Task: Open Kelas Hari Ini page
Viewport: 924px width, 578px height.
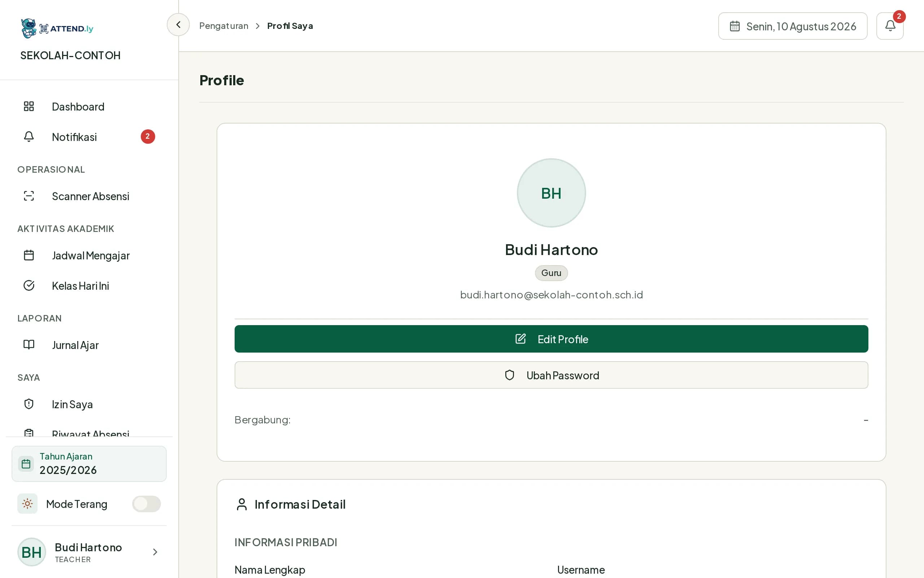Action: pyautogui.click(x=89, y=285)
